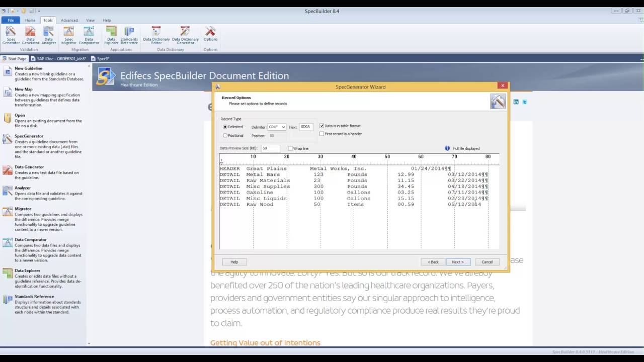Click the New Guideline link
Image resolution: width=644 pixels, height=362 pixels.
pos(29,68)
